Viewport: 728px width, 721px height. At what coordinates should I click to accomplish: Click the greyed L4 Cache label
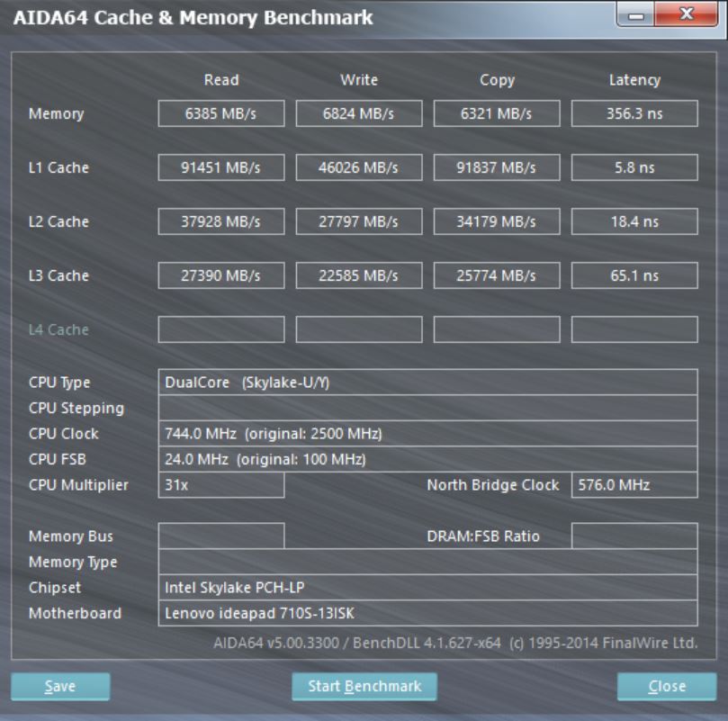(x=58, y=329)
